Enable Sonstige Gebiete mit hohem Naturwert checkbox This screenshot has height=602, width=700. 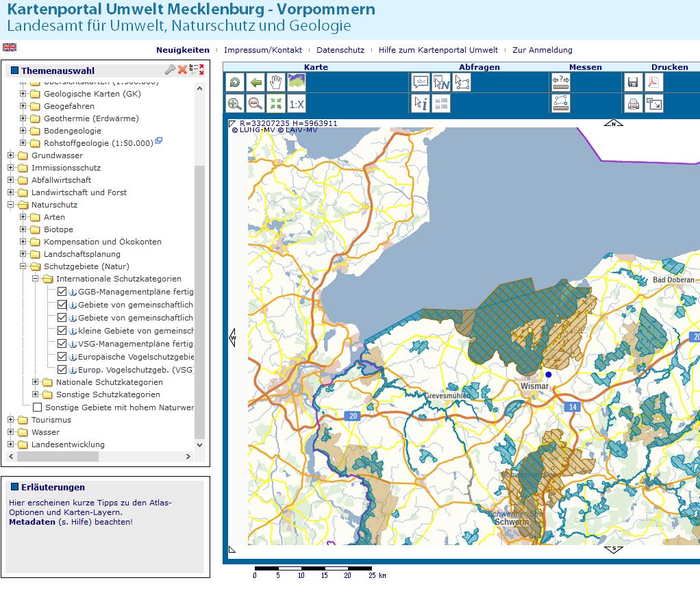pyautogui.click(x=38, y=407)
